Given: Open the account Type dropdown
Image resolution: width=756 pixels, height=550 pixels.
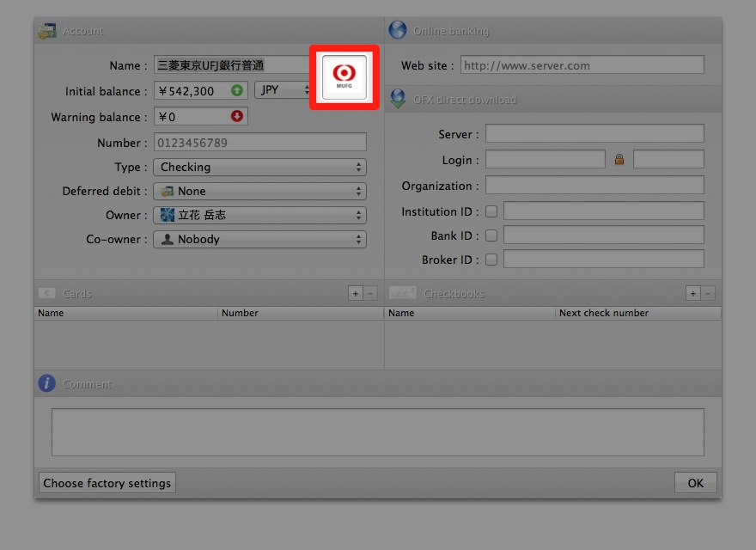Looking at the screenshot, I should [x=259, y=168].
